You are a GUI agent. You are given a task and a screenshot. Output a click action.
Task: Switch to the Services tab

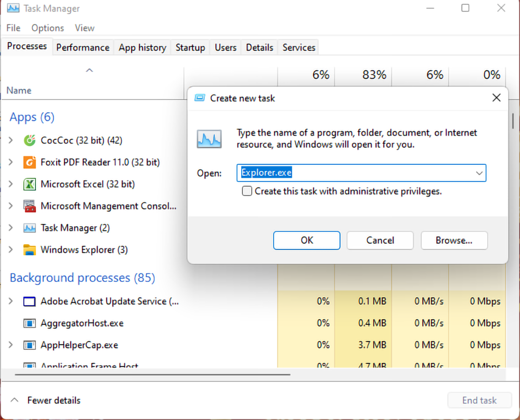(x=299, y=48)
